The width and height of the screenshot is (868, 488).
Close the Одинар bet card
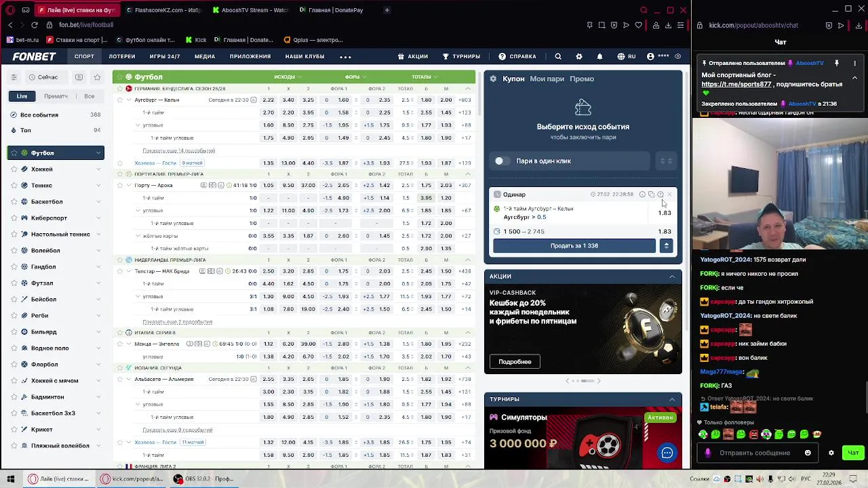(x=669, y=195)
